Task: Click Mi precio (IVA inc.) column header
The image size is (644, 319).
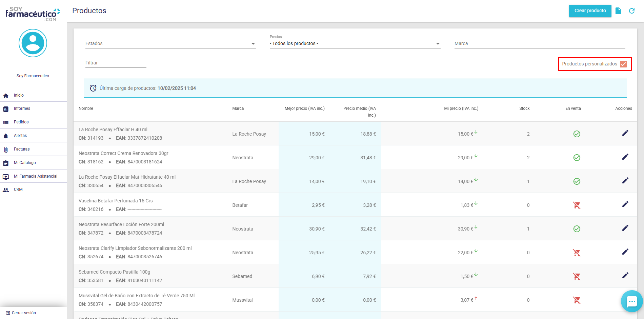Action: tap(461, 108)
